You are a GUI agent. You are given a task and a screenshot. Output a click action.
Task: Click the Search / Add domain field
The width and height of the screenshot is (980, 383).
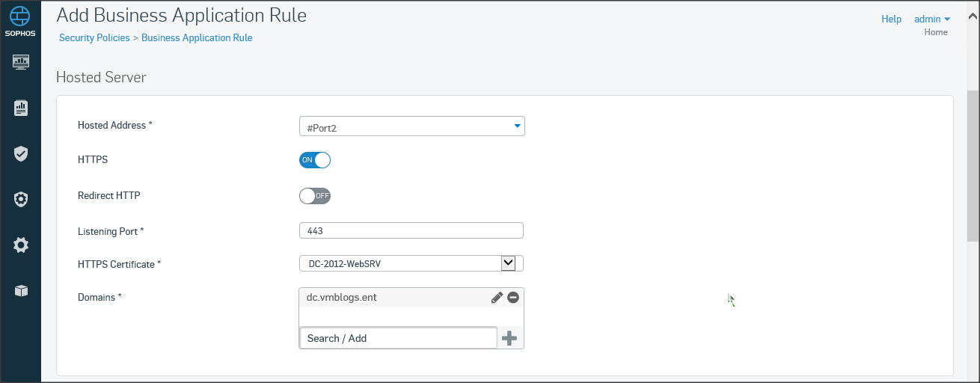(x=398, y=338)
